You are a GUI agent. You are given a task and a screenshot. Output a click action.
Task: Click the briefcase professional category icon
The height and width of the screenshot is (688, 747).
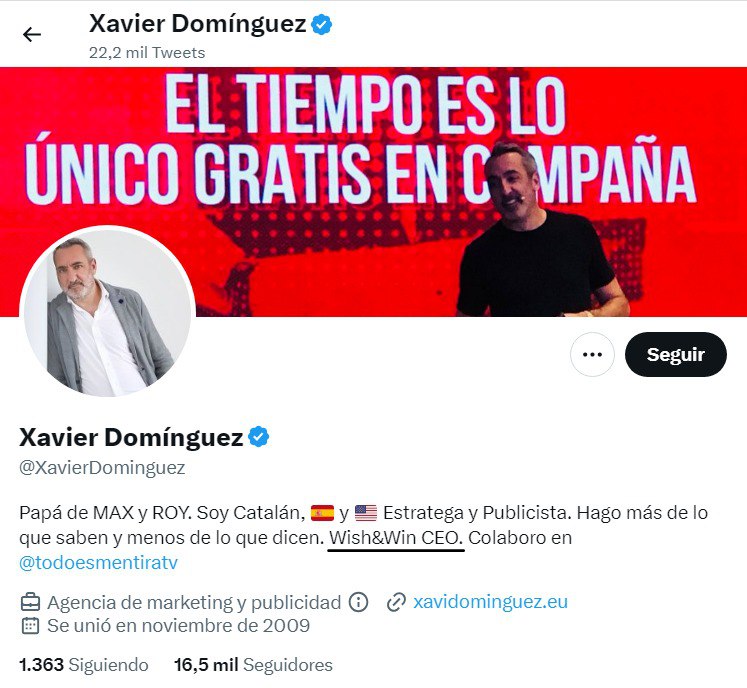30,602
